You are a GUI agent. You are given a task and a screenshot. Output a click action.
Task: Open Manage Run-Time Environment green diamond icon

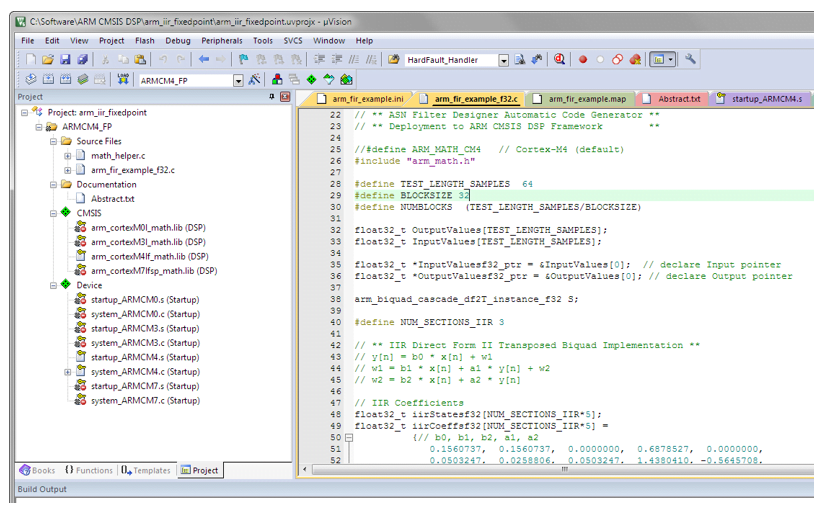(x=312, y=80)
